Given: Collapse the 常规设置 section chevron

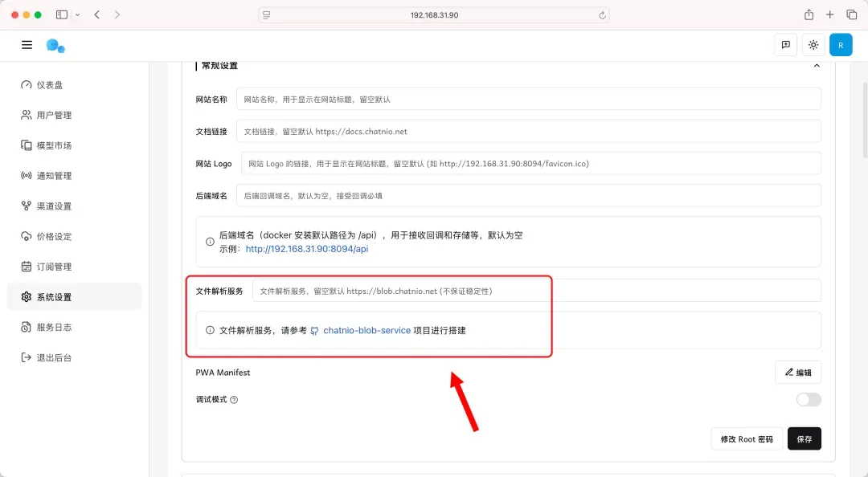Looking at the screenshot, I should [817, 66].
